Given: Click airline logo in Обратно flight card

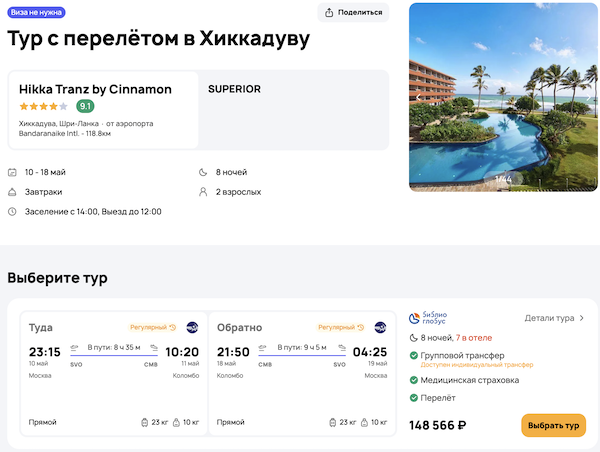Looking at the screenshot, I should point(380,327).
